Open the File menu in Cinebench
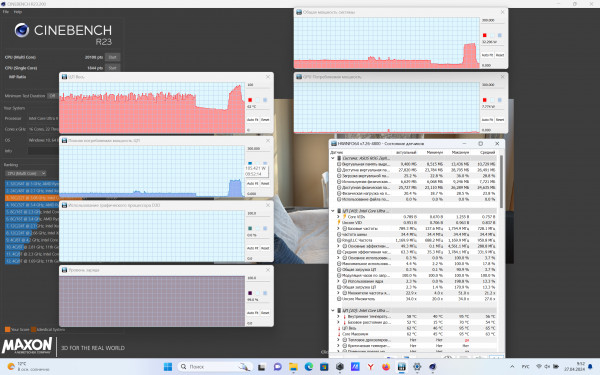This screenshot has height=375, width=600. click(x=6, y=12)
